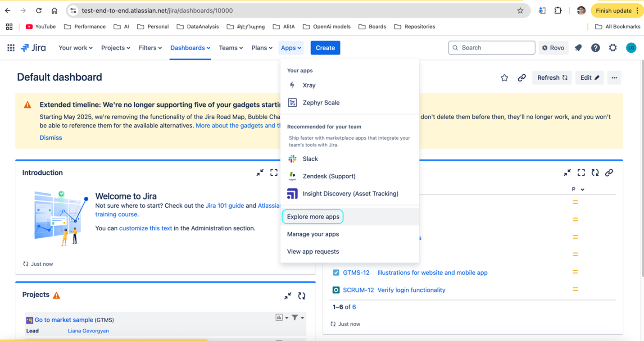Open the dashboard more actions ellipsis

(x=614, y=78)
